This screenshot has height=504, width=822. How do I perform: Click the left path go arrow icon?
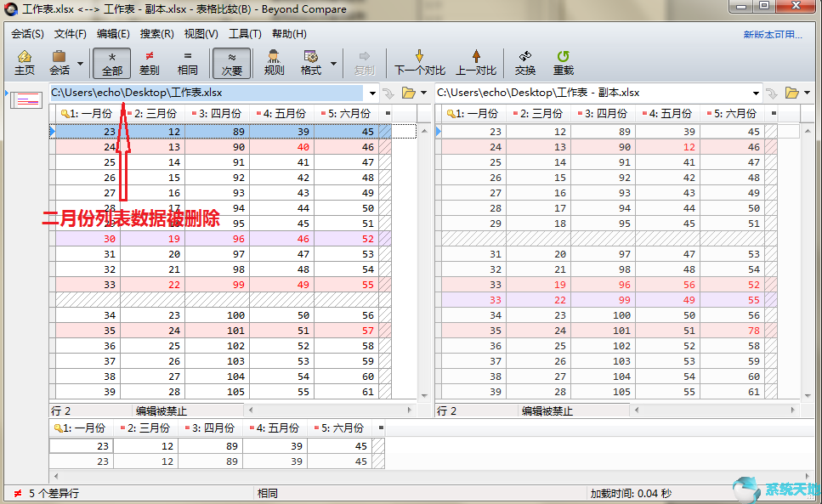[x=388, y=93]
